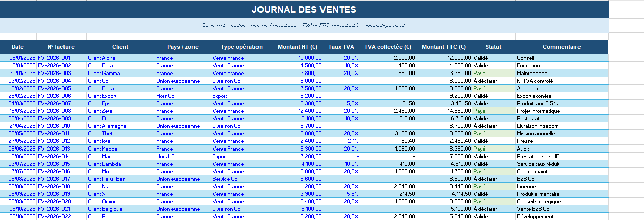Click the Contrat maintenance comment cell
The height and width of the screenshot is (220, 644).
(x=561, y=171)
